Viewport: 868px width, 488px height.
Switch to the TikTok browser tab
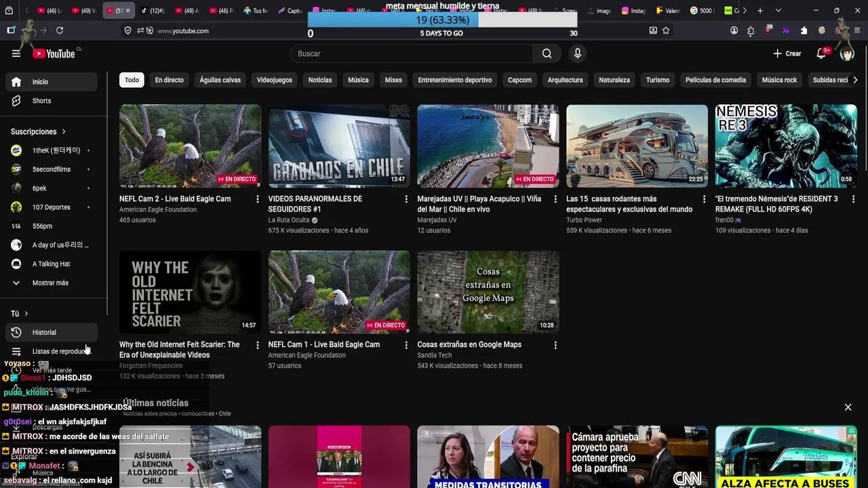click(x=153, y=11)
